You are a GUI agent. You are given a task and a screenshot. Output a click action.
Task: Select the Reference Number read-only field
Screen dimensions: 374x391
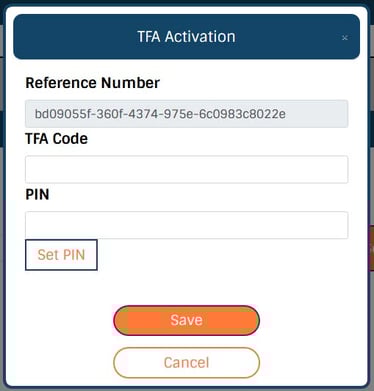187,114
